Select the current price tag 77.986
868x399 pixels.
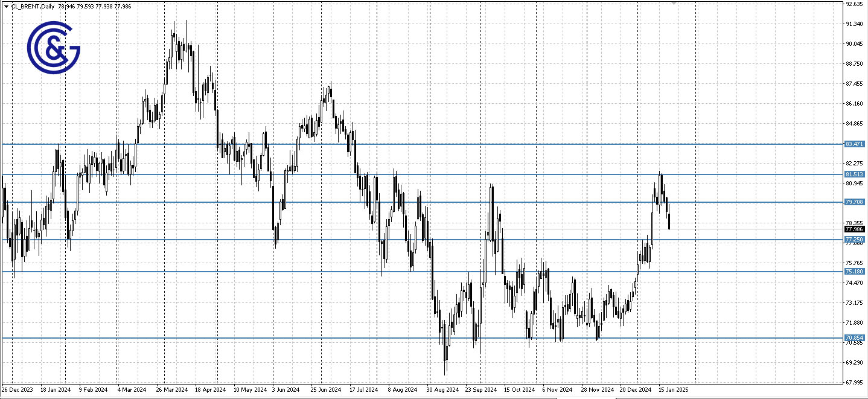[x=854, y=229]
